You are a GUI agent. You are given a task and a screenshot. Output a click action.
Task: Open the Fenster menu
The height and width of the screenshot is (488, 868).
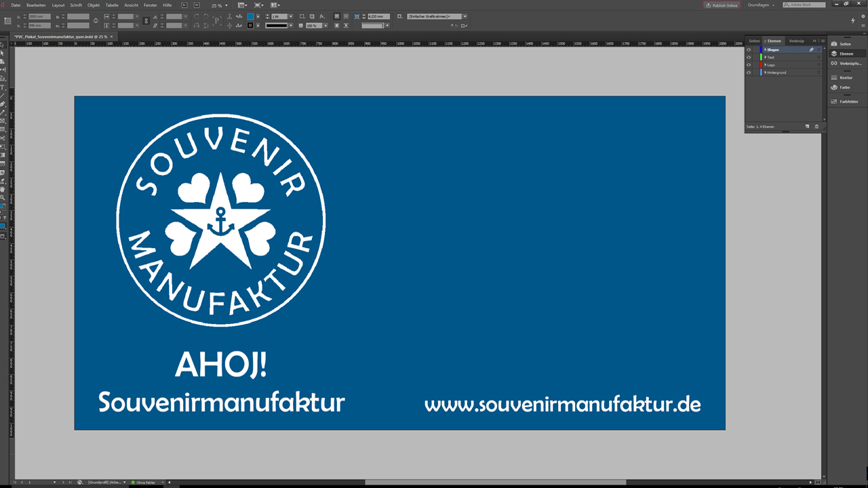coord(150,5)
